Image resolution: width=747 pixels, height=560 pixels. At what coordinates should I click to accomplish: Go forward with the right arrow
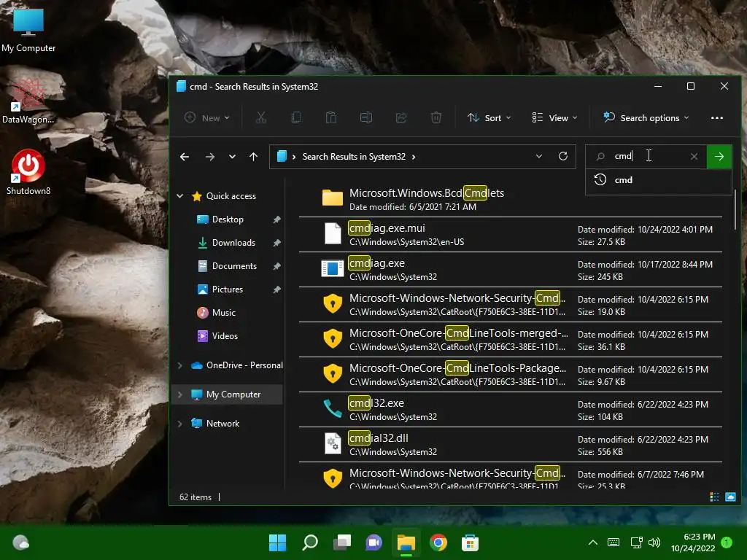(x=209, y=157)
